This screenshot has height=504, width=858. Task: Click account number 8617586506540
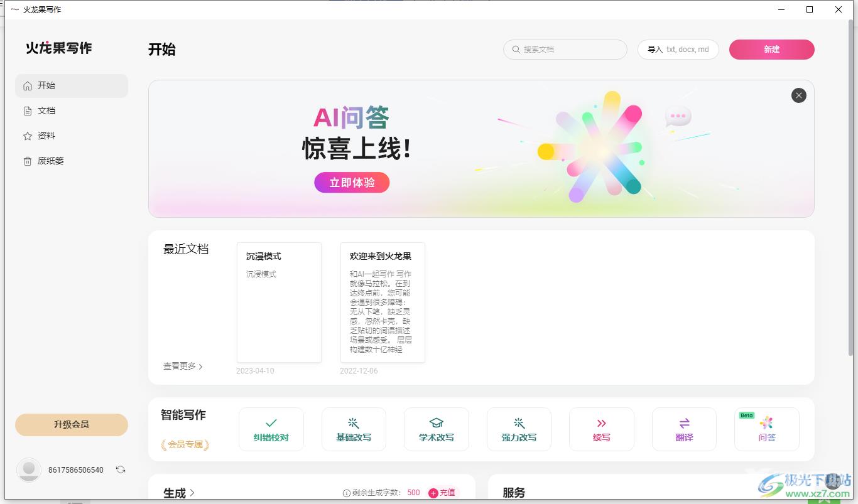click(x=76, y=469)
